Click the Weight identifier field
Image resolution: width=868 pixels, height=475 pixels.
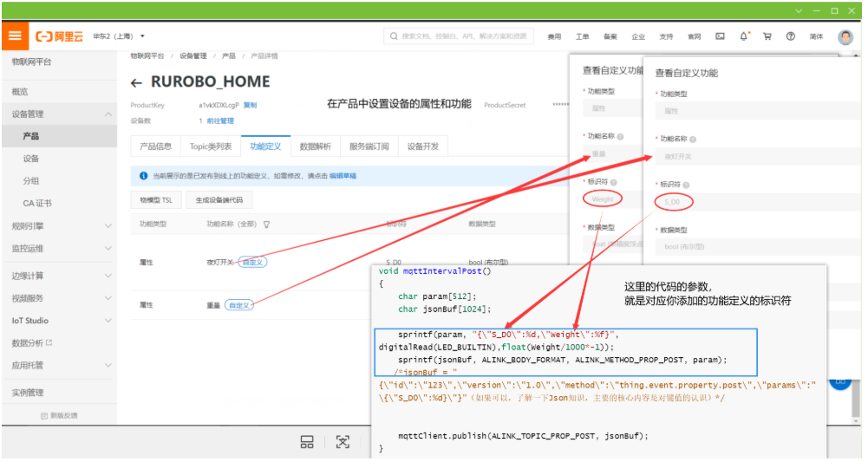[x=612, y=199]
